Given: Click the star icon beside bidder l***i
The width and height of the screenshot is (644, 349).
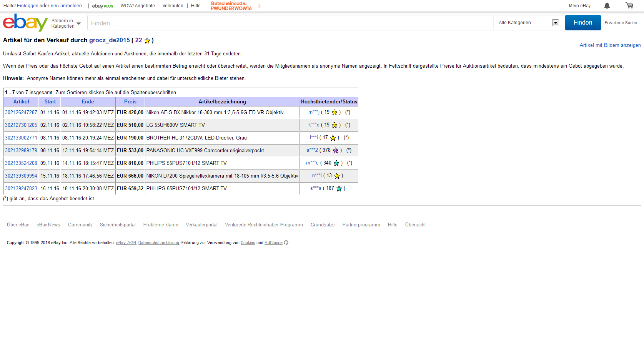Looking at the screenshot, I should pos(333,138).
